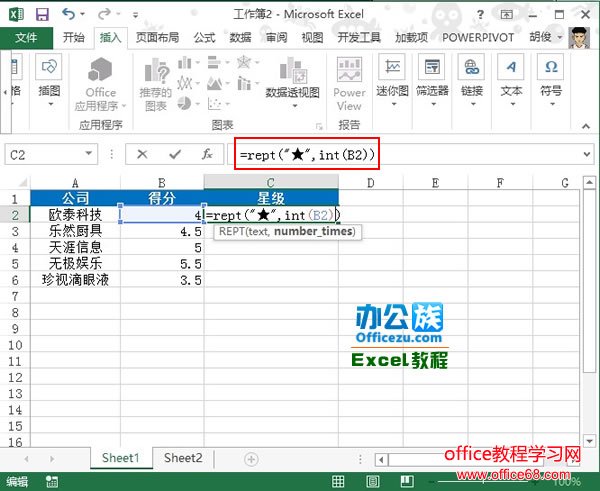The height and width of the screenshot is (491, 600).
Task: Click the Redo arrow icon
Action: point(104,14)
